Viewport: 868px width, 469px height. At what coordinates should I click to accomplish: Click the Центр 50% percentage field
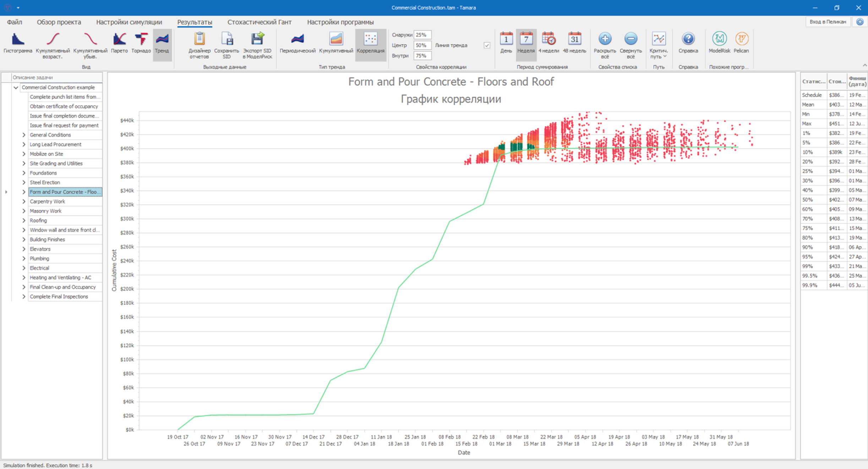pos(422,45)
